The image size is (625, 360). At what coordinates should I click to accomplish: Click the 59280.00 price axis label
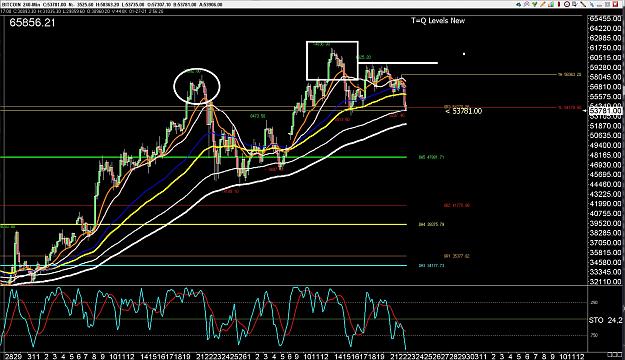point(605,67)
